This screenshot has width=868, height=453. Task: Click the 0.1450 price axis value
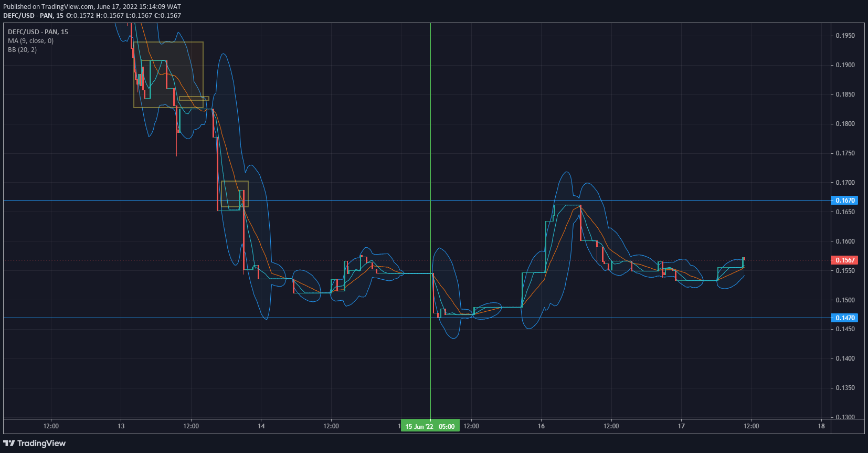(845, 329)
